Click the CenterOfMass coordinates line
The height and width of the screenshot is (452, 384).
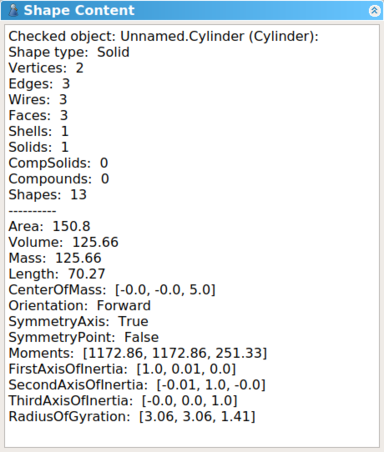pyautogui.click(x=112, y=290)
